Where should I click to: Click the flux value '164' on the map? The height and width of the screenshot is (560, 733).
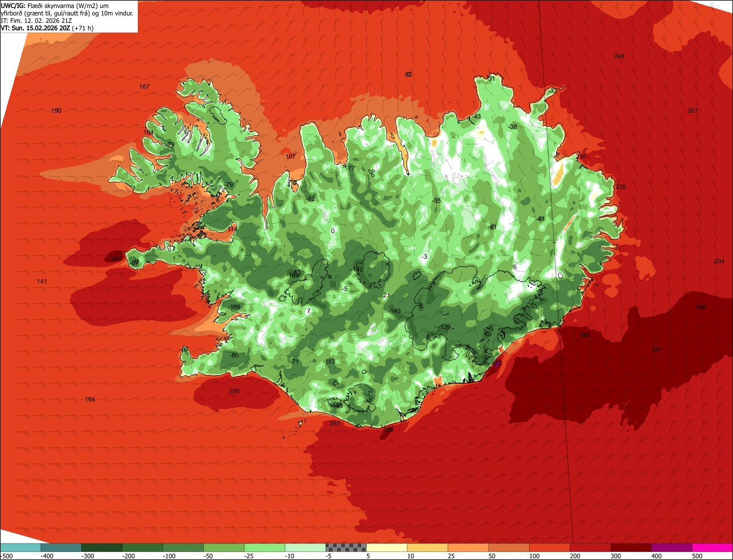tap(90, 399)
